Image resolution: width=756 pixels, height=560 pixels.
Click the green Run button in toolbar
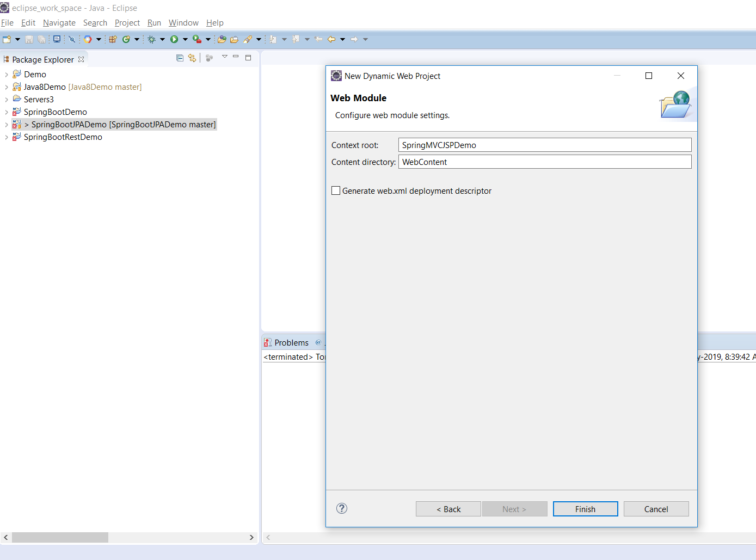click(x=174, y=39)
